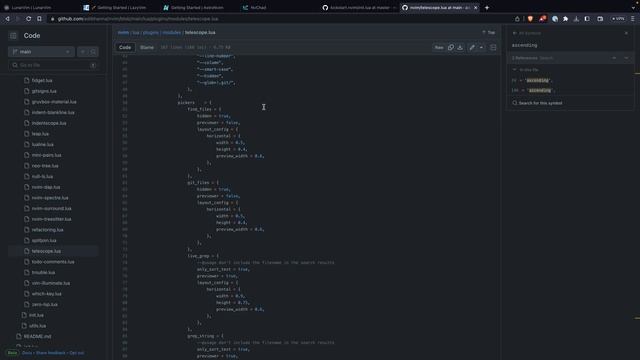Open nvim-treesitter.lua file
Screen dimensions: 640x360
pos(51,219)
